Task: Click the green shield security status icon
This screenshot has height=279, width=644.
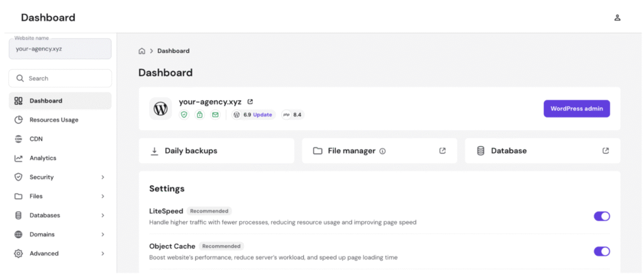Action: tap(184, 115)
